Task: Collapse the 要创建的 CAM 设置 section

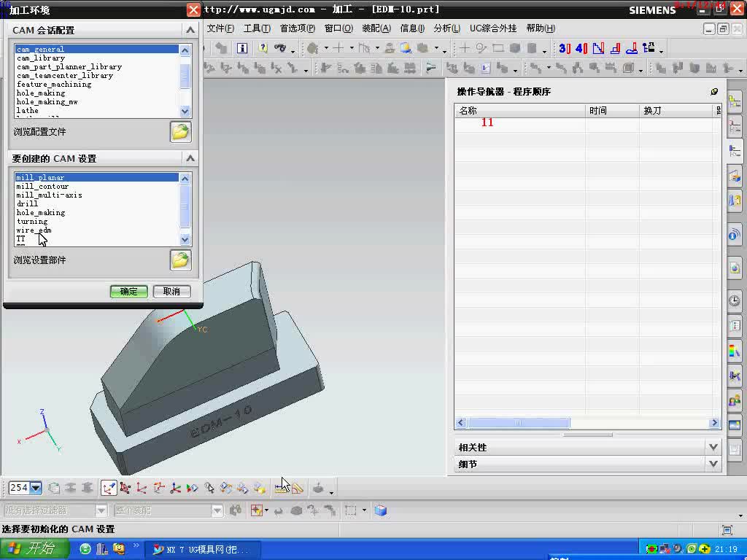Action: point(190,158)
